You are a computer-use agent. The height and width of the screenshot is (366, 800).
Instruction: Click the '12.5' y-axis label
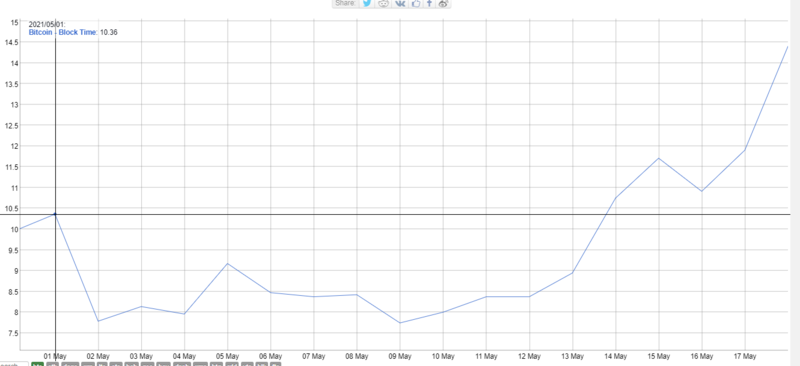pyautogui.click(x=11, y=126)
